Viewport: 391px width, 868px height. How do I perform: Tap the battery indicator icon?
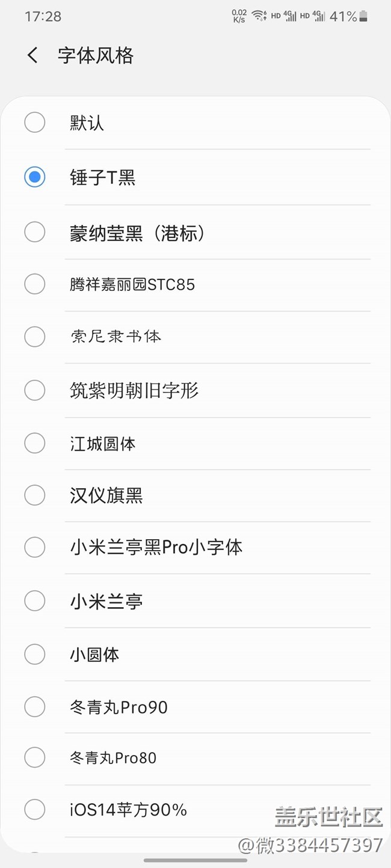pos(363,16)
